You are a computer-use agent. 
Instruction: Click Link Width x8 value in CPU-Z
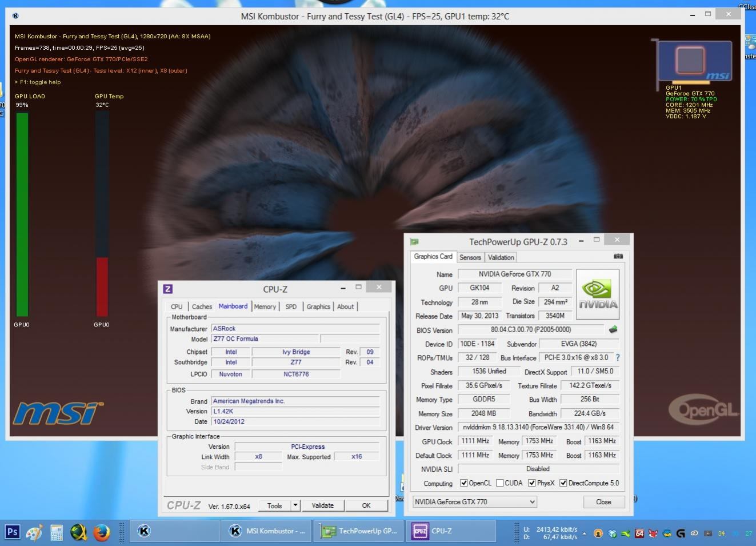click(x=258, y=456)
